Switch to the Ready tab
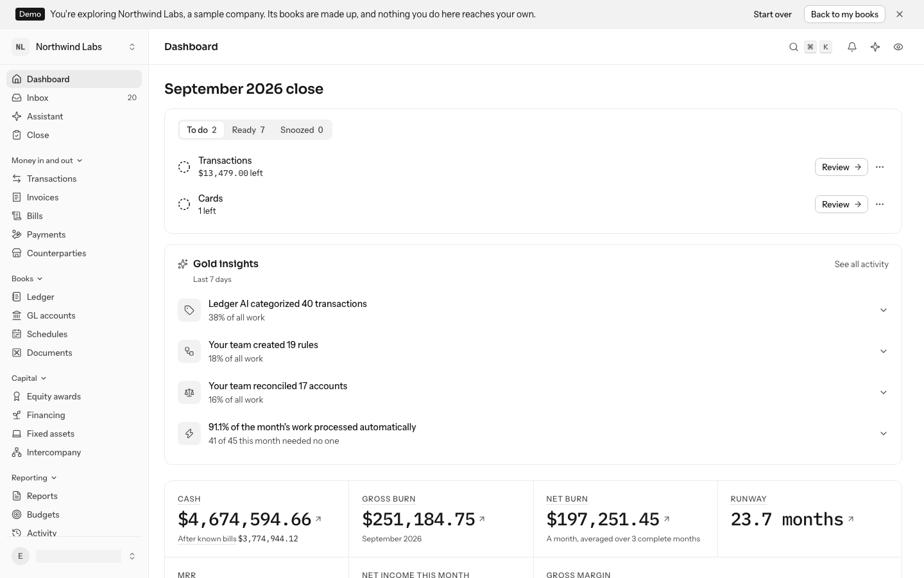 click(248, 130)
